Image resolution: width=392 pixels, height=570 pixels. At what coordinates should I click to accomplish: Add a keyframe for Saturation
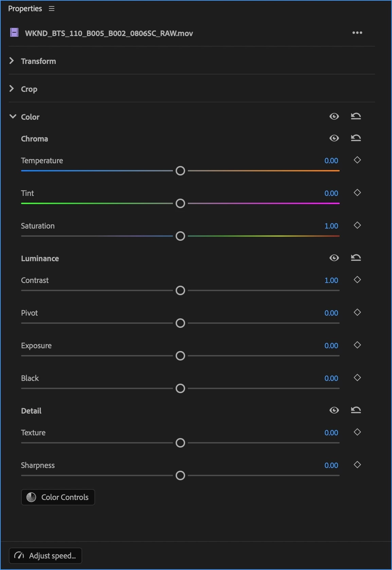[357, 225]
